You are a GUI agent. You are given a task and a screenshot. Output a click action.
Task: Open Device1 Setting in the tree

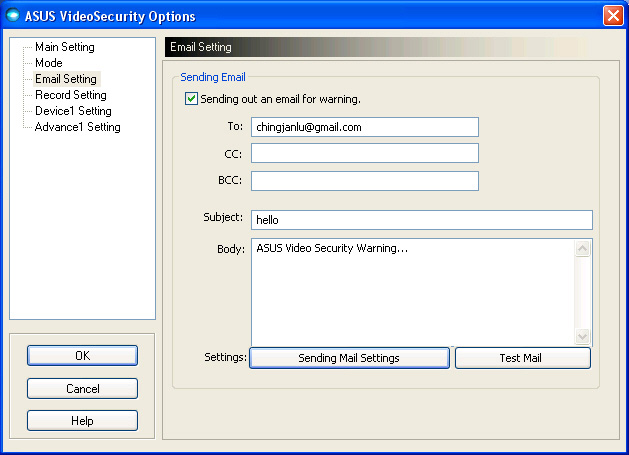point(73,111)
